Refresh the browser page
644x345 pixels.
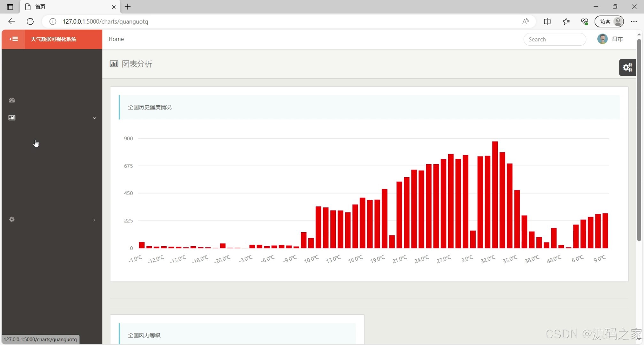point(30,21)
